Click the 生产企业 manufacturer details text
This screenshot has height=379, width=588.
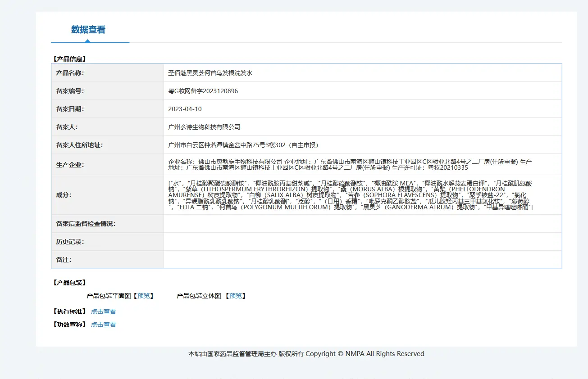click(350, 164)
